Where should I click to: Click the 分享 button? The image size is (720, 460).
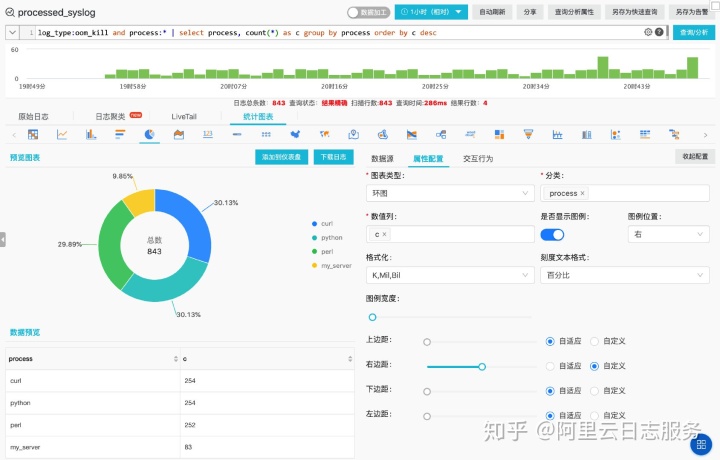pos(530,12)
